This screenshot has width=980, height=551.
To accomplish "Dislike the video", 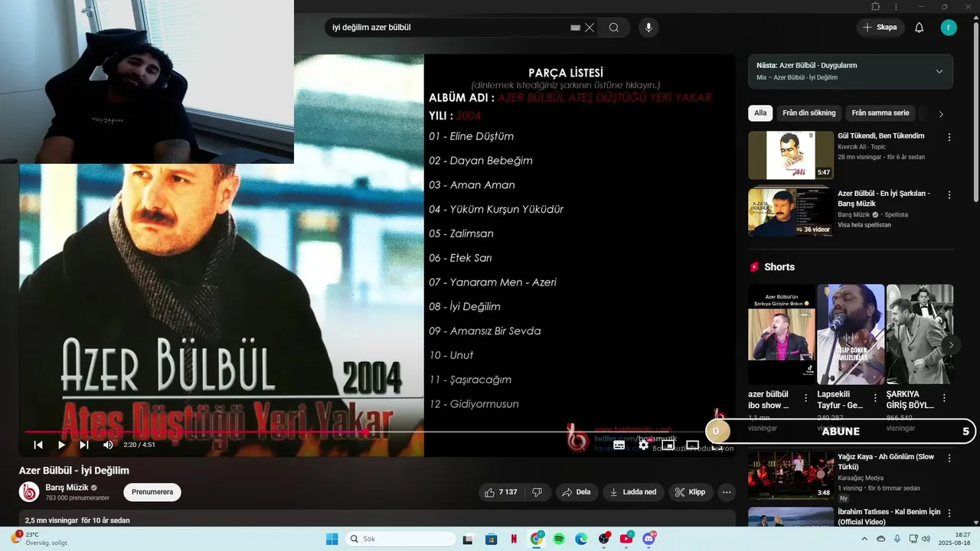I will point(537,492).
